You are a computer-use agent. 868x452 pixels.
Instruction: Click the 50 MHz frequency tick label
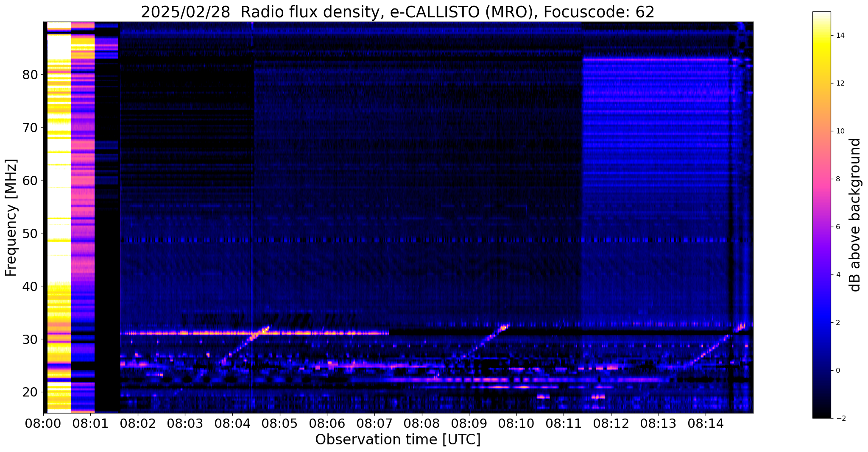click(30, 233)
